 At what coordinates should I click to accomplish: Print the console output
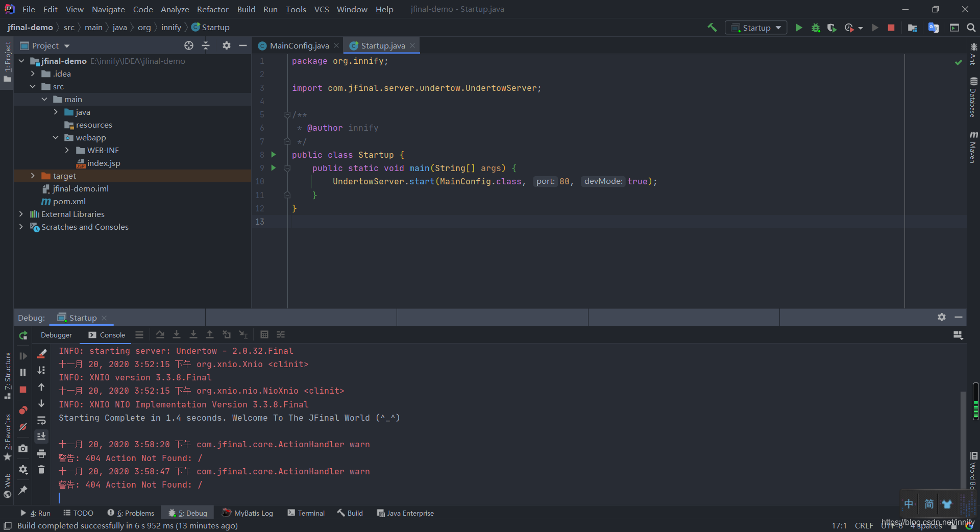[41, 453]
